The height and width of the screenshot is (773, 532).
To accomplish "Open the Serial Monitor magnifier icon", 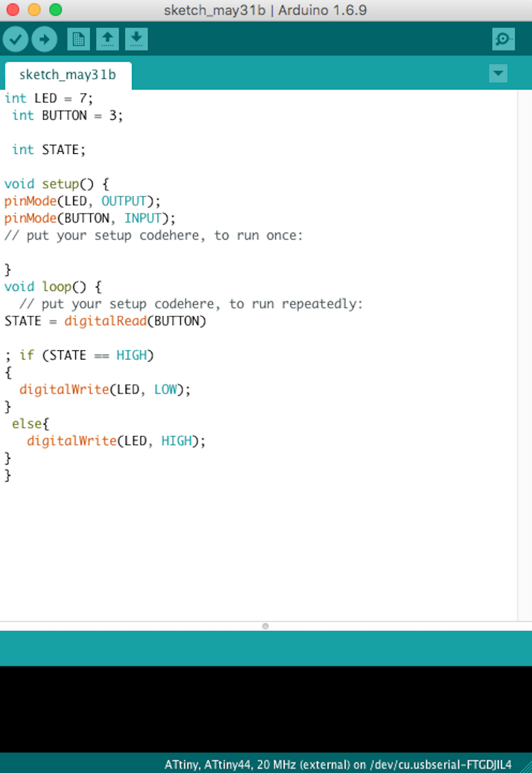I will point(504,39).
